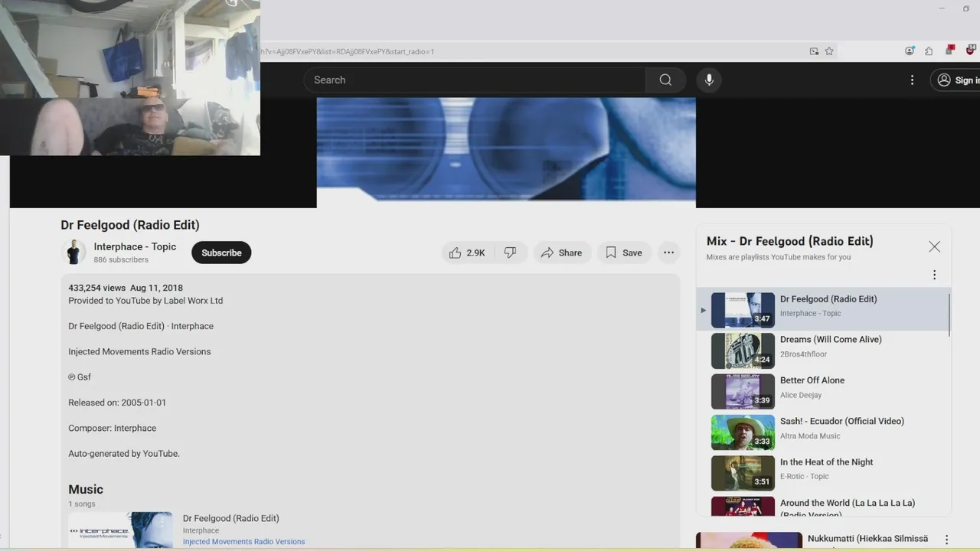Open the browser extensions puzzle icon

coord(929,51)
